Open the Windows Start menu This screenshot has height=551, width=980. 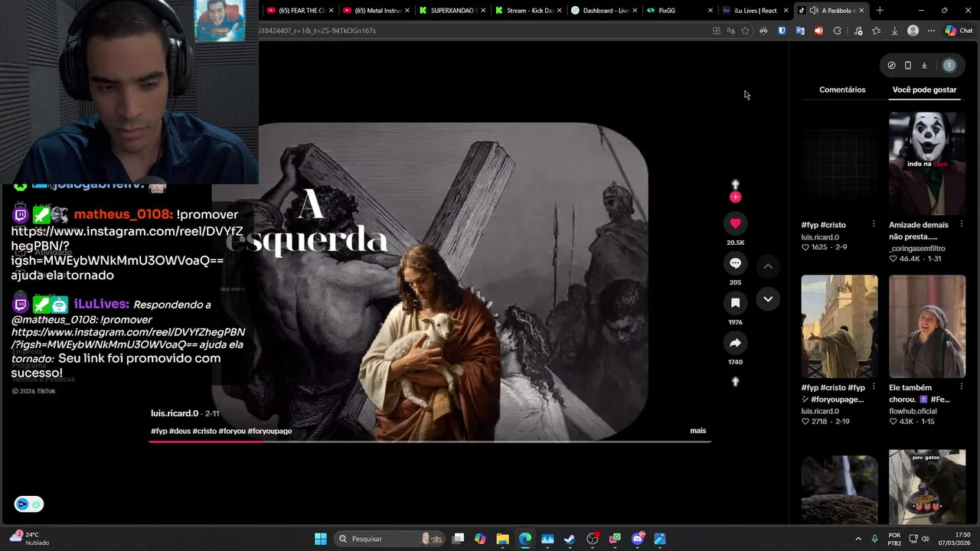[x=321, y=539]
